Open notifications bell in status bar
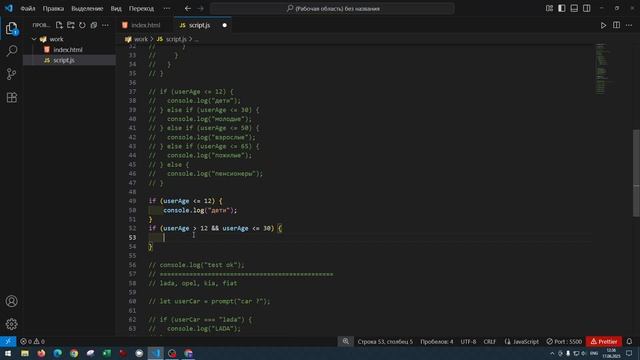Viewport: 640px width, 360px height. click(629, 341)
